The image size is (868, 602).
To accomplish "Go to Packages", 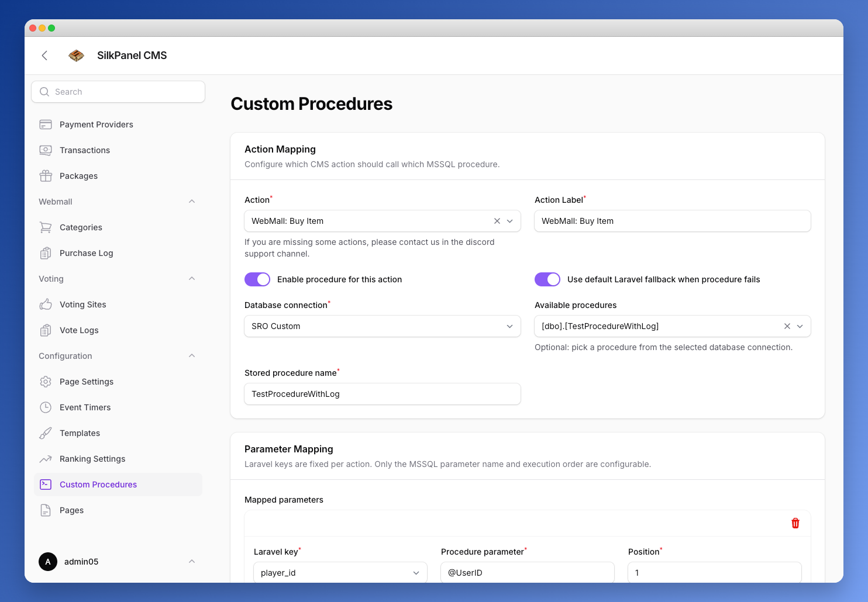I will [118, 176].
